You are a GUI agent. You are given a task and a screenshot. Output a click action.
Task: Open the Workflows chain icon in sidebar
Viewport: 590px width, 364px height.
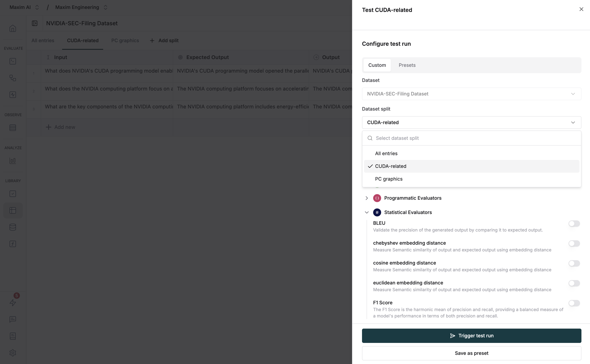coord(13,78)
